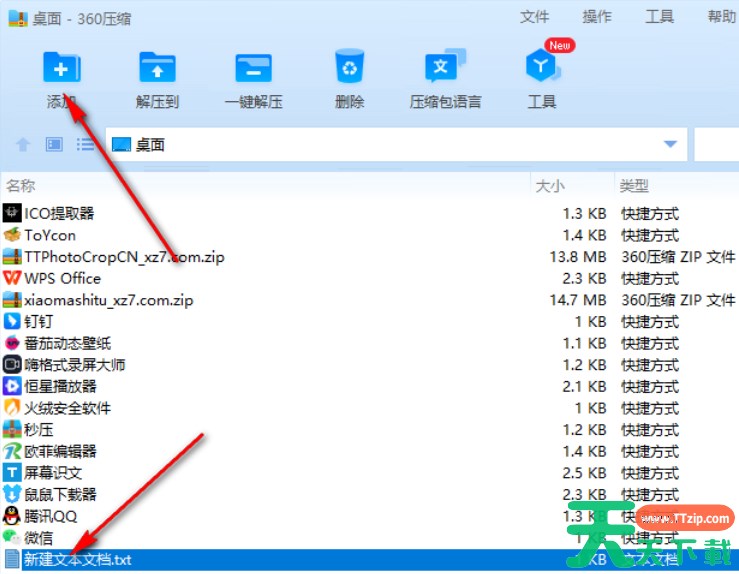Click the 番茄动态壁纸 icon
Viewport: 739px width, 574px height.
12,343
